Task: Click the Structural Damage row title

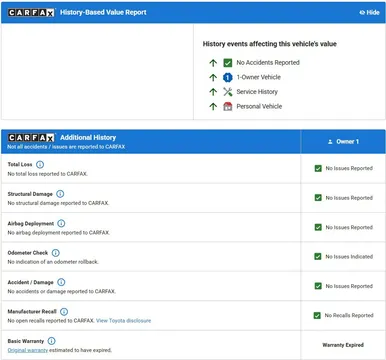Action: click(x=30, y=194)
